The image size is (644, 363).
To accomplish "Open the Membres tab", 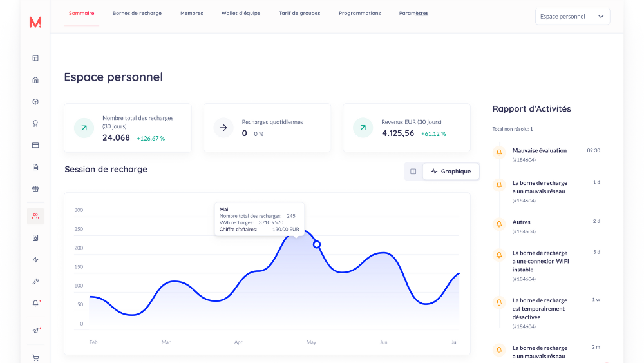I will pyautogui.click(x=192, y=13).
